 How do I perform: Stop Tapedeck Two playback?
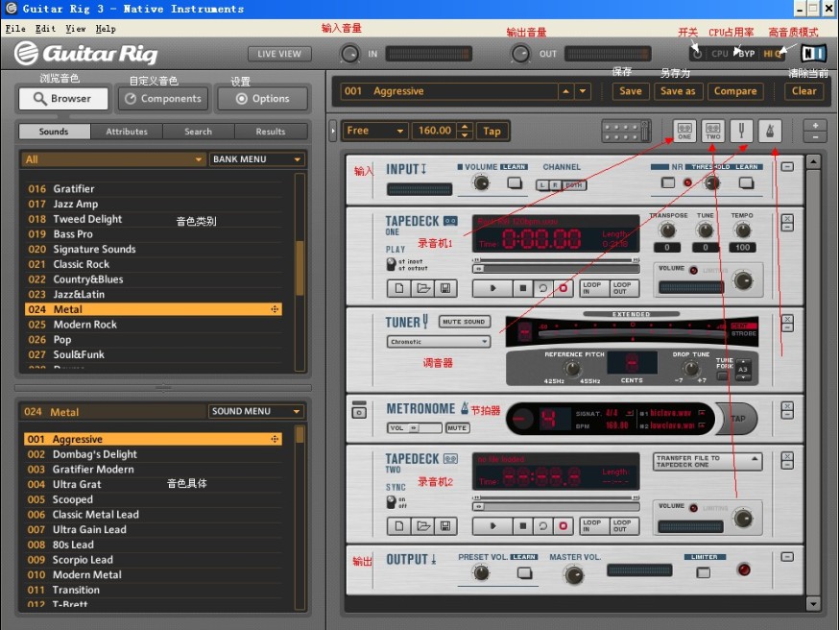(x=523, y=526)
